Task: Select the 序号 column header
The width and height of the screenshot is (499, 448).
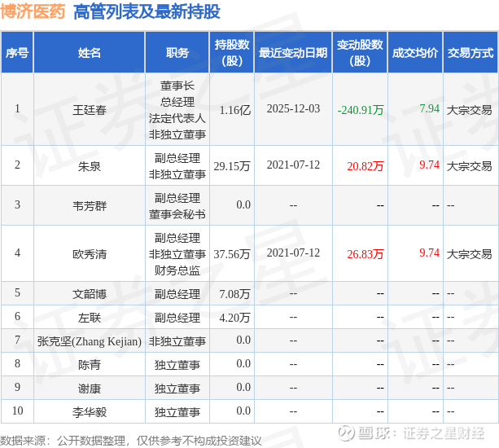Action: click(17, 52)
